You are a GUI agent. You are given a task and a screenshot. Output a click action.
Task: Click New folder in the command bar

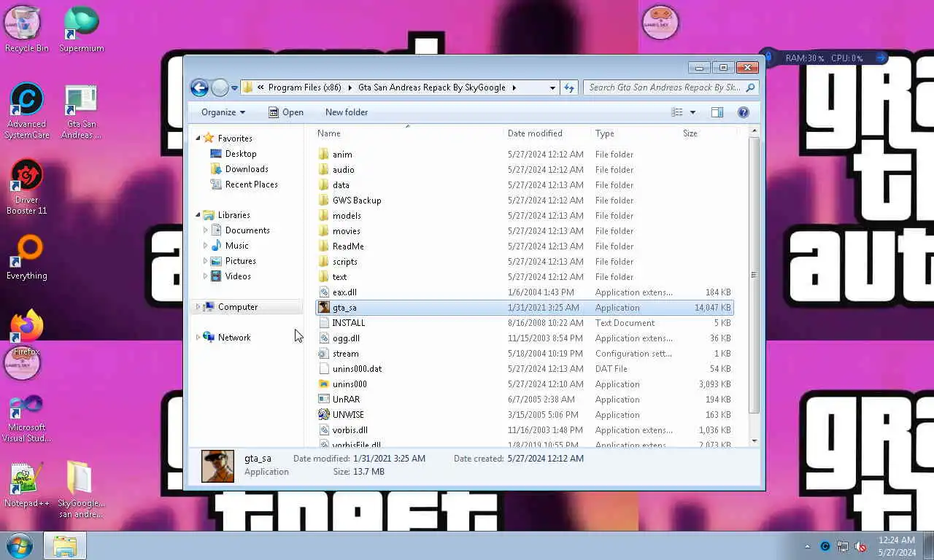click(x=347, y=112)
